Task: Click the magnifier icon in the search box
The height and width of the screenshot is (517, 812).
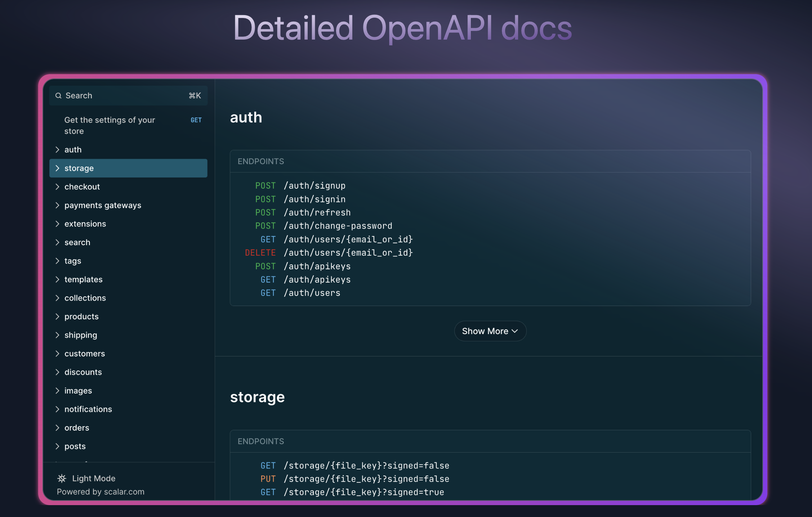Action: click(x=58, y=96)
